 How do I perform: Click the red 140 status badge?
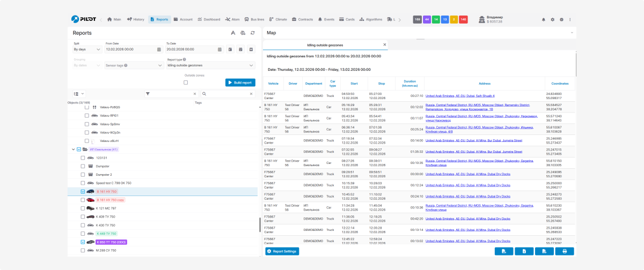[463, 19]
